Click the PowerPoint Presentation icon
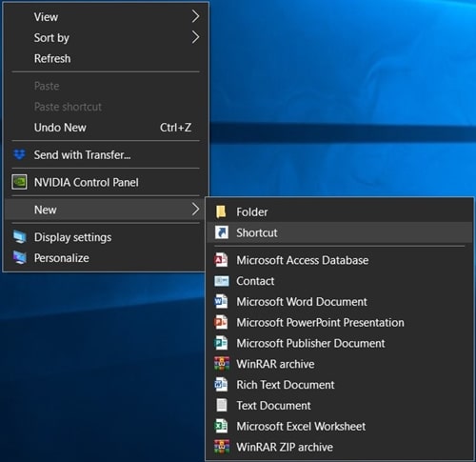 (x=221, y=322)
